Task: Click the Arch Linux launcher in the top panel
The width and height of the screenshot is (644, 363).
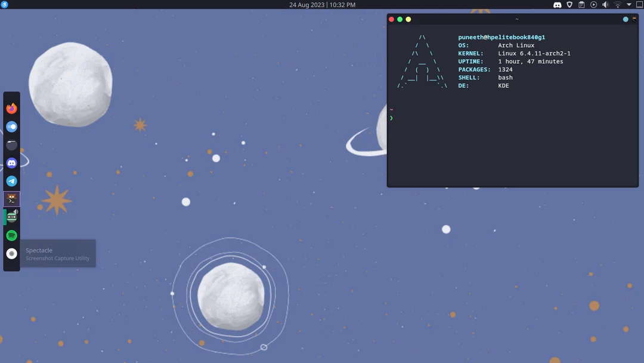Action: [x=5, y=4]
